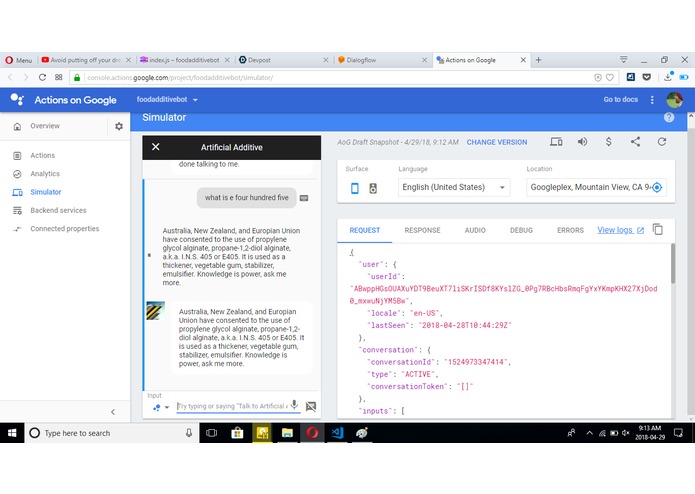Screen dimensions: 695x494
Task: Open the Simulator help icon
Action: coord(669,117)
